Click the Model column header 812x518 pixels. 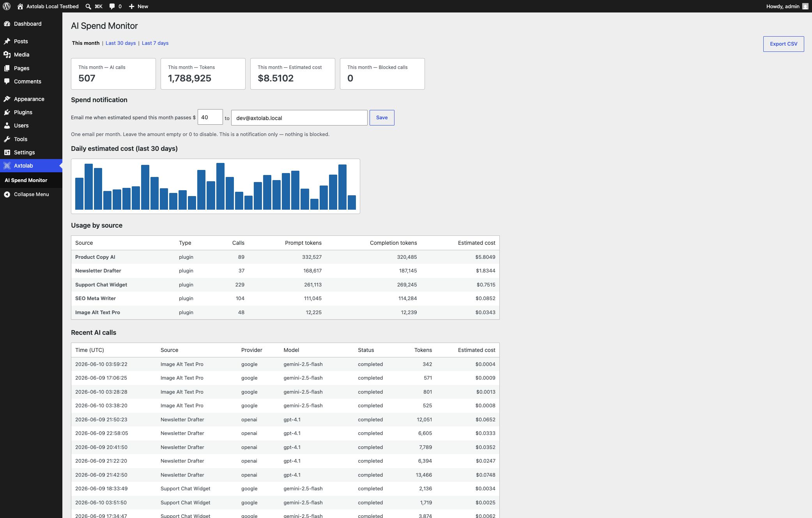291,350
